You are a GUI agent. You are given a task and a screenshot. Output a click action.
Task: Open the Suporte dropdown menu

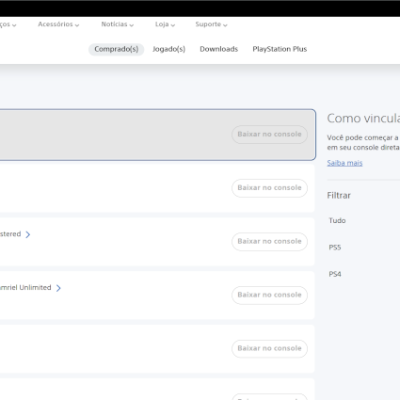[x=211, y=24]
